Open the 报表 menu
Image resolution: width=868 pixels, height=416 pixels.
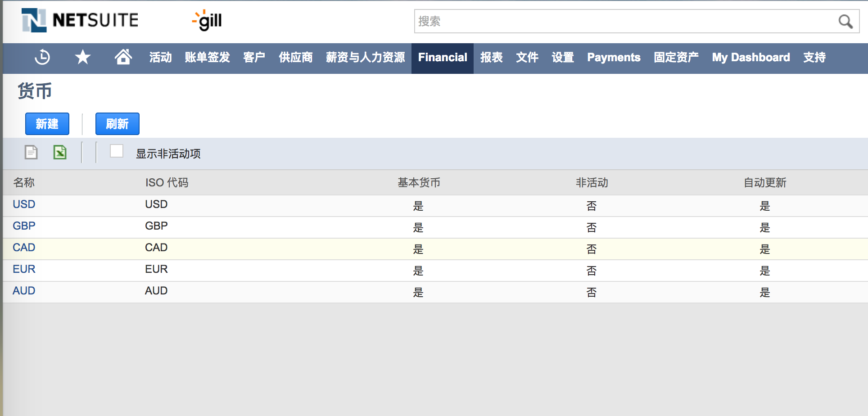pos(491,58)
